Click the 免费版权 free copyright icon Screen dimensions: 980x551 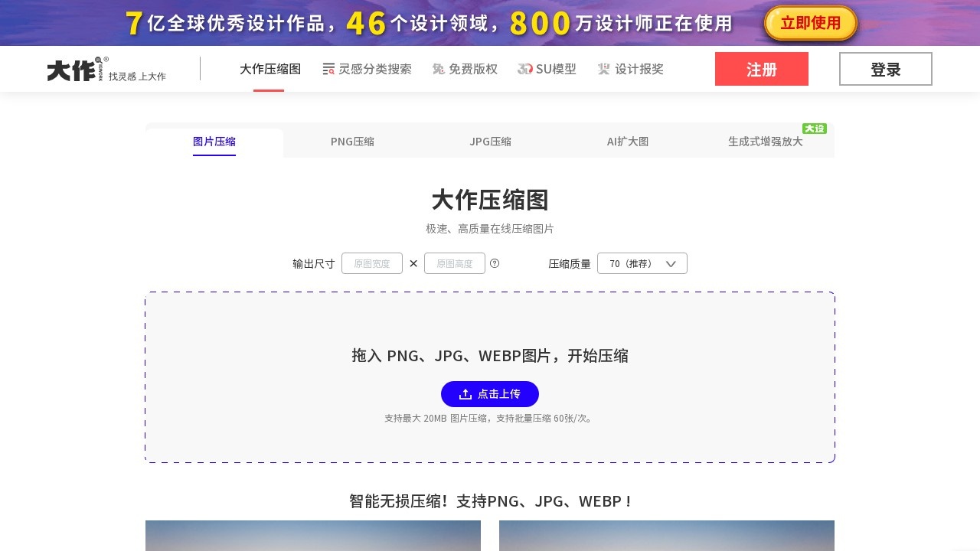point(439,69)
